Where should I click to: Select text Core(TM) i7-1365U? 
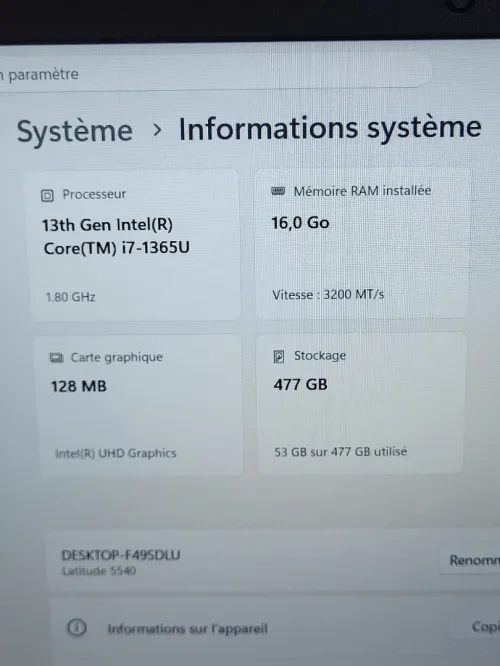(x=117, y=248)
